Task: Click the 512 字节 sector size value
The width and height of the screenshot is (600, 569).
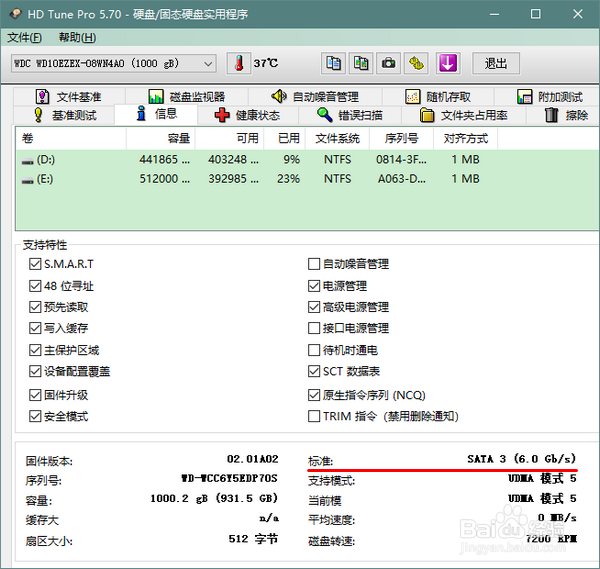Action: tap(253, 539)
